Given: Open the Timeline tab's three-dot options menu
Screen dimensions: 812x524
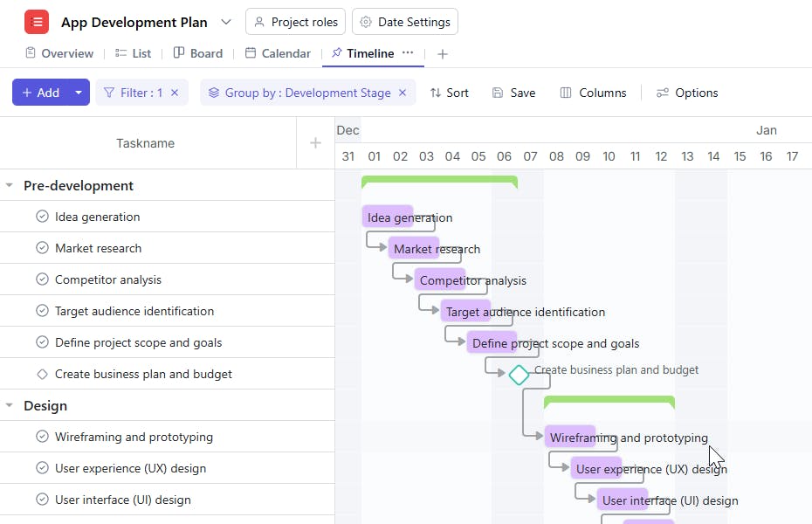Looking at the screenshot, I should [408, 53].
